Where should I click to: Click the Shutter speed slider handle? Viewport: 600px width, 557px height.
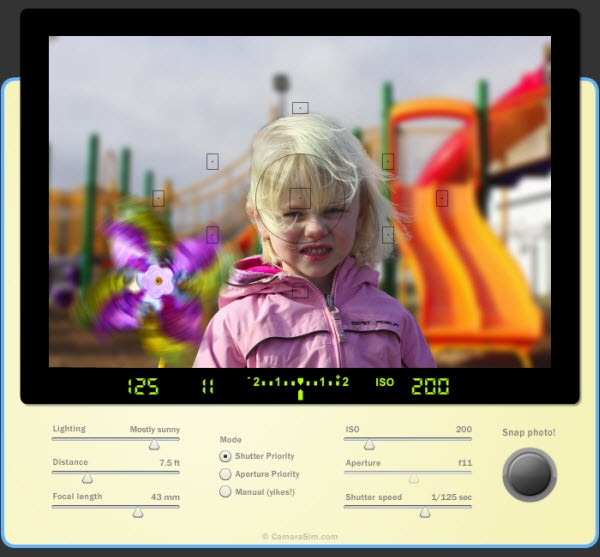coord(425,512)
